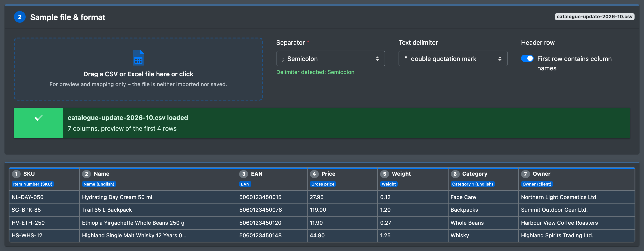Screen dimensions: 644x251
Task: Click the EAN value 5060123450078
Action: point(261,210)
